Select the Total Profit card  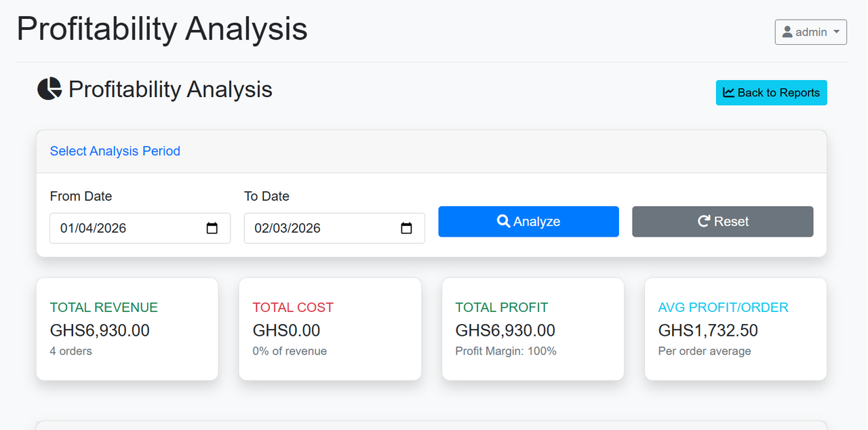tap(533, 329)
